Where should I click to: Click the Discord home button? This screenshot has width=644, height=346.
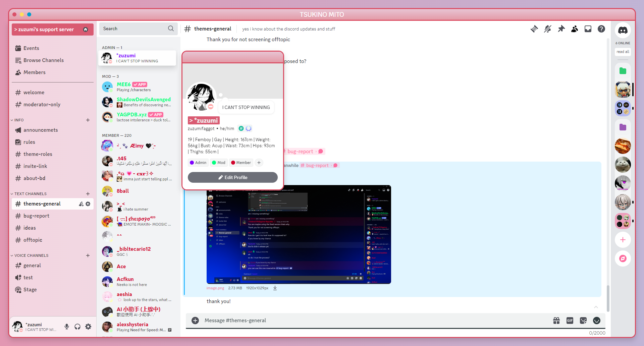[x=623, y=30]
